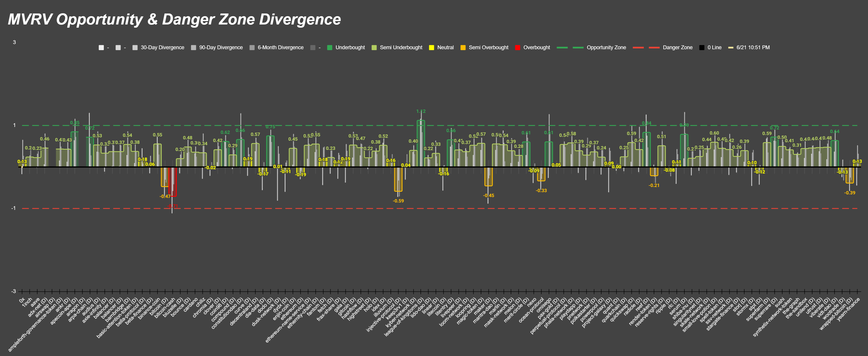
Task: Toggle the 6-Month Divergence legend label
Action: [280, 47]
